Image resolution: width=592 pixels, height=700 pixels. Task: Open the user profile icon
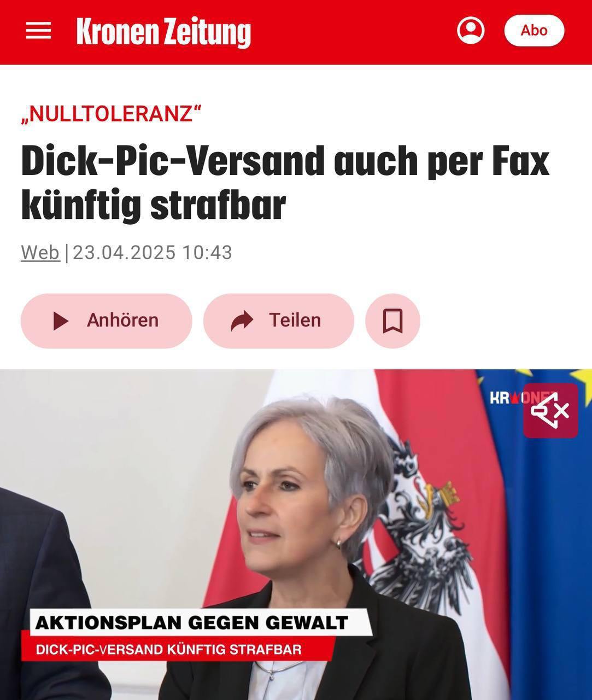coord(471,30)
